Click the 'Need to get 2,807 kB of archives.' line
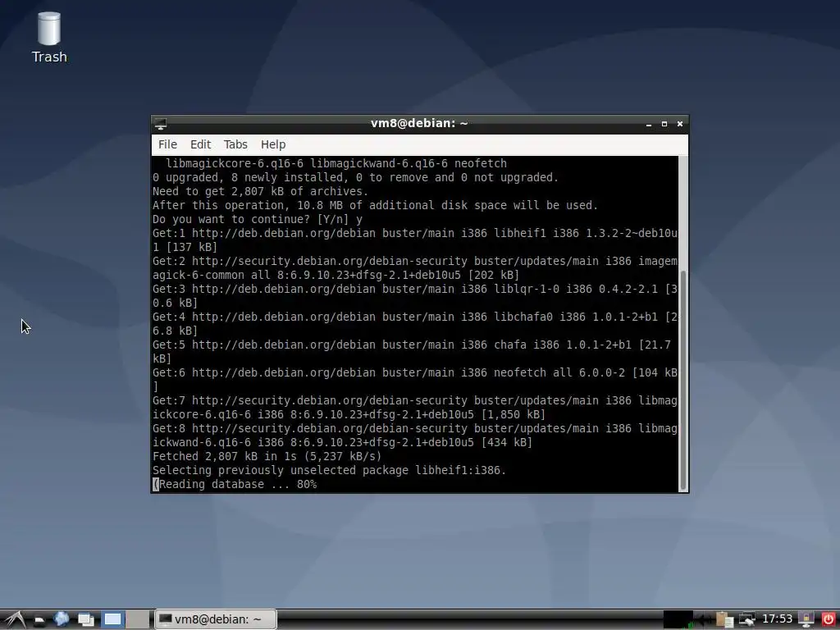Viewport: 840px width, 630px height. pyautogui.click(x=260, y=192)
